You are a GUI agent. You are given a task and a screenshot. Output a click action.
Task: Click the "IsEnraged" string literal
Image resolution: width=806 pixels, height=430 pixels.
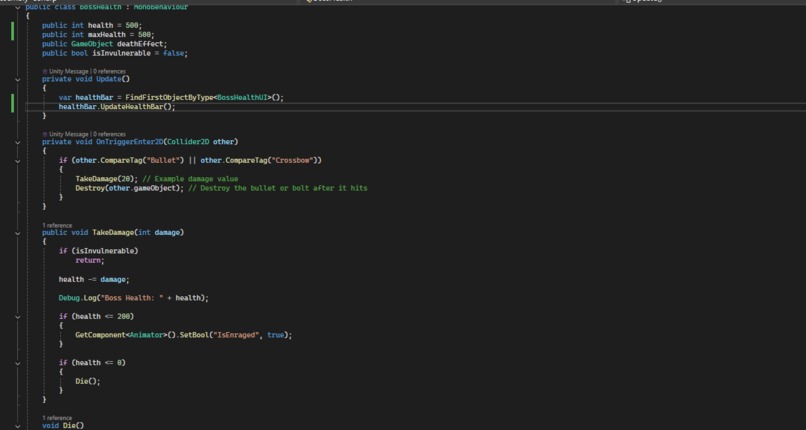pyautogui.click(x=236, y=335)
